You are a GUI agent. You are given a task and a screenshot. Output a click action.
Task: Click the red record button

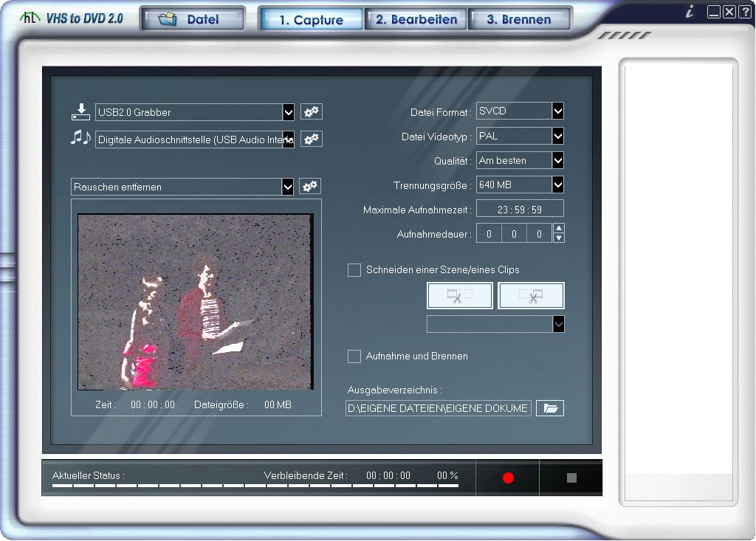coord(508,478)
